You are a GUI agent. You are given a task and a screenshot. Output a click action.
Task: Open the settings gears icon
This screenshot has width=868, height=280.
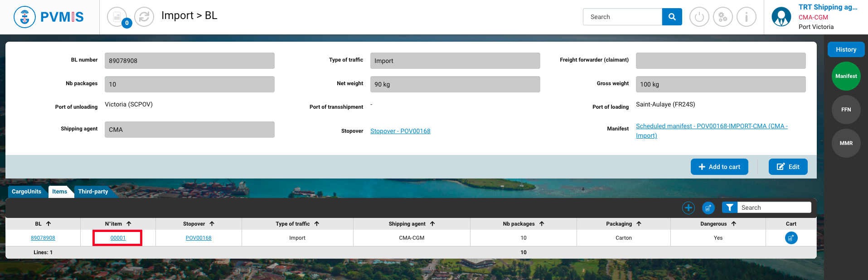(x=723, y=17)
